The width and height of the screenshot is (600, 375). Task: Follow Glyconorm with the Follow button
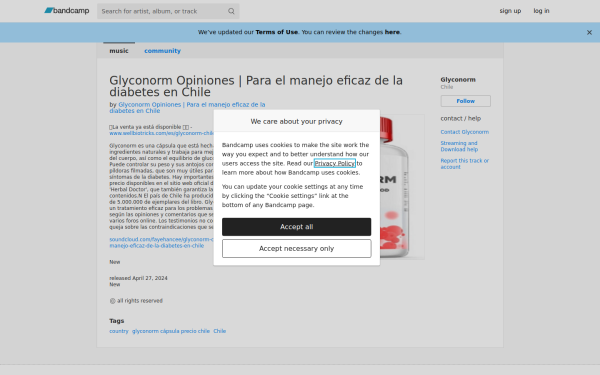tap(465, 101)
